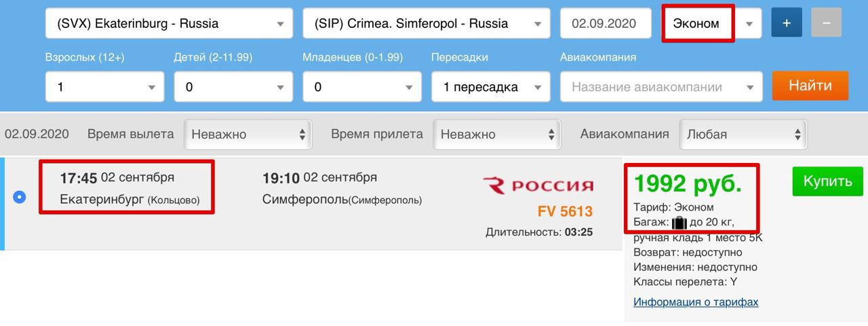The height and width of the screenshot is (326, 868).
Task: Click the black luggage icon in baggage info
Action: [x=679, y=223]
